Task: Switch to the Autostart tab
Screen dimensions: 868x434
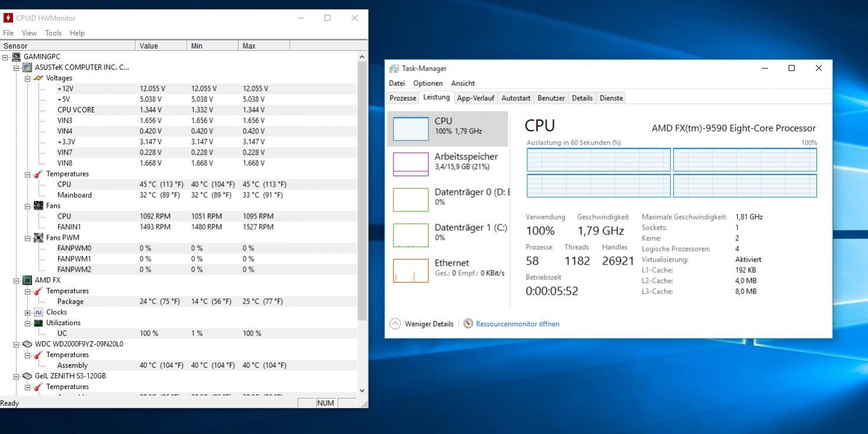Action: (x=516, y=98)
